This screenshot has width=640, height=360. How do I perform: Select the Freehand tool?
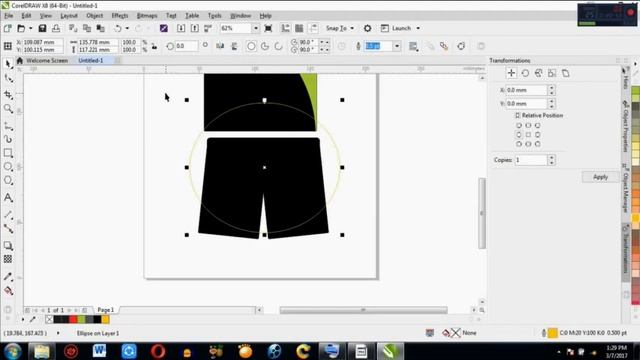(8, 126)
